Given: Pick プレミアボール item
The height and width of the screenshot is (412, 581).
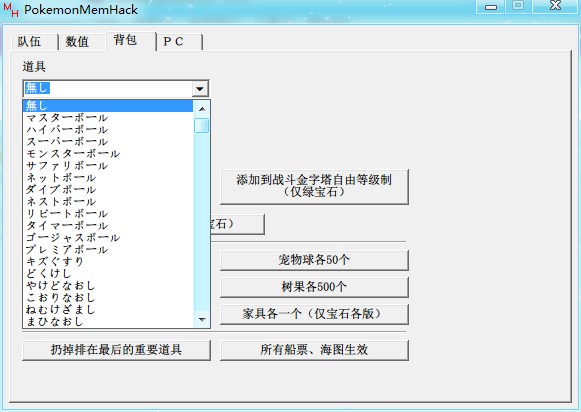Looking at the screenshot, I should [109, 250].
